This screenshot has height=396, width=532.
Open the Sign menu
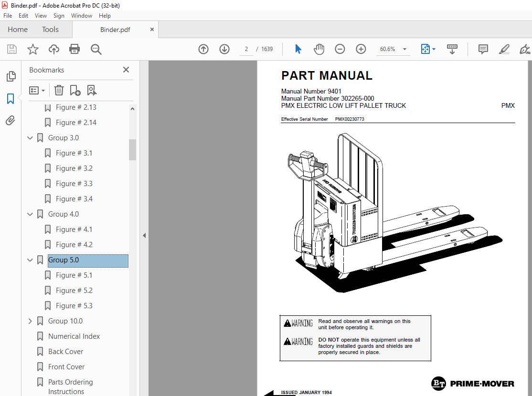59,16
